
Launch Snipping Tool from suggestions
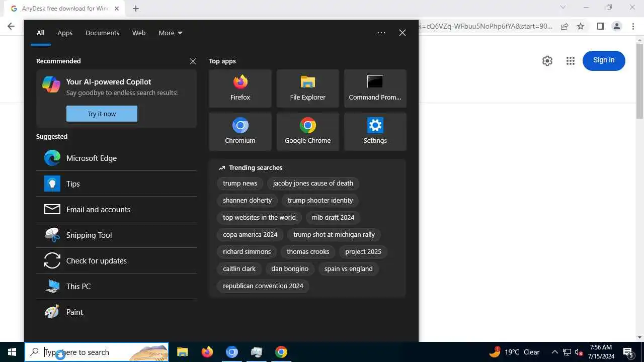116,235
